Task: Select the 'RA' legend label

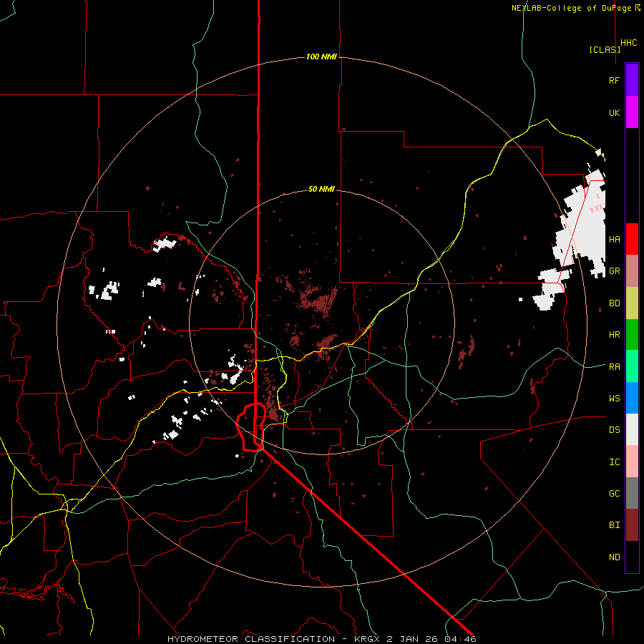Action: tap(614, 367)
